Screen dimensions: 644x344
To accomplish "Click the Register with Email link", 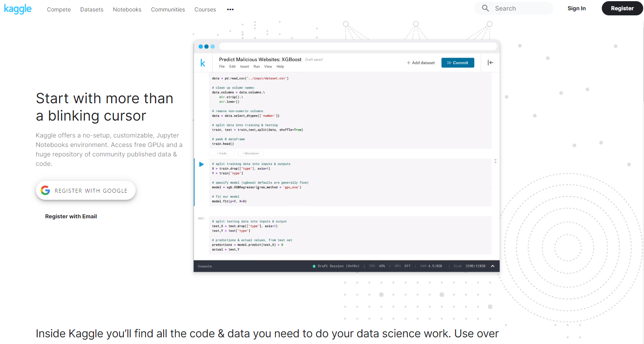I will coord(71,216).
